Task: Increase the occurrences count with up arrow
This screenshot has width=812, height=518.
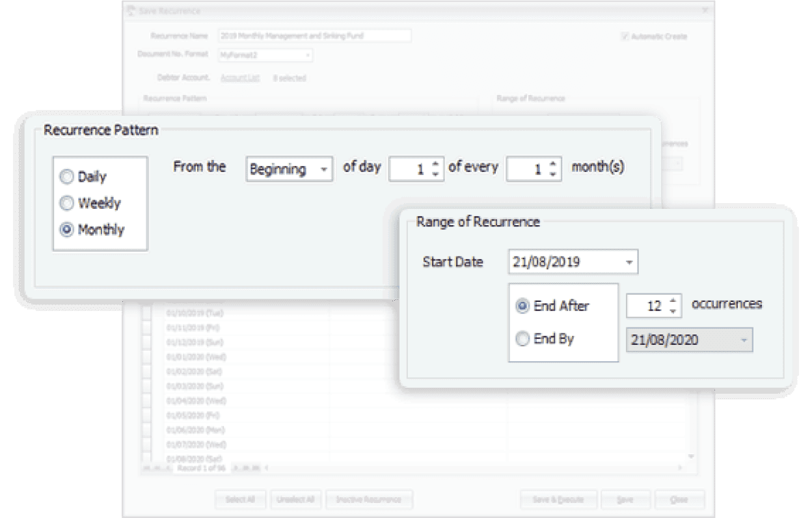Action: point(673,300)
